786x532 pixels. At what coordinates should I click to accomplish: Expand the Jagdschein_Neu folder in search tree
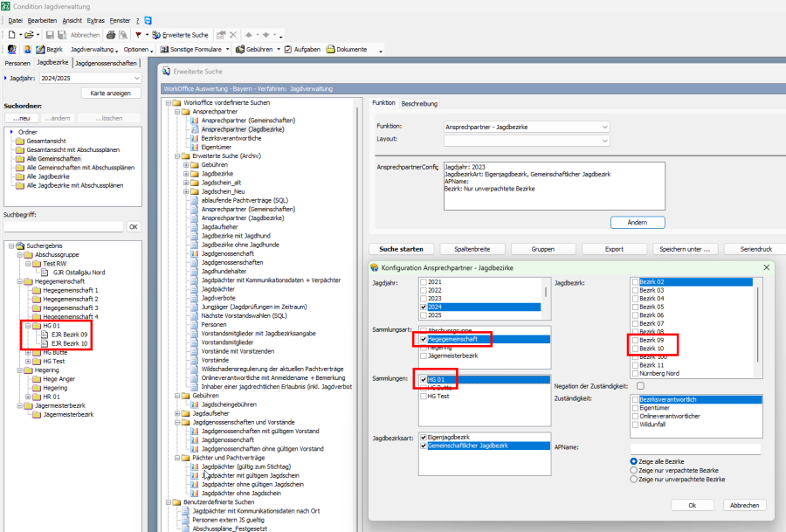click(x=185, y=190)
